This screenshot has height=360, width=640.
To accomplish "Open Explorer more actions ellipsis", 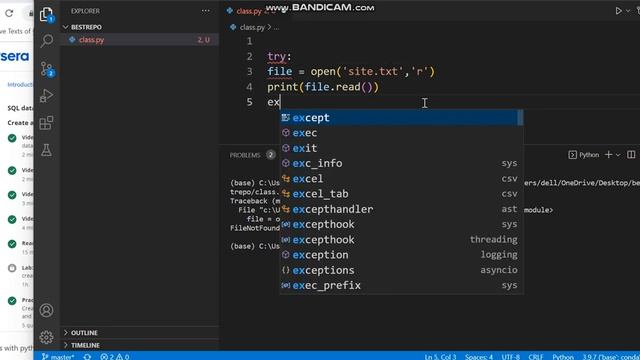I will pos(205,11).
